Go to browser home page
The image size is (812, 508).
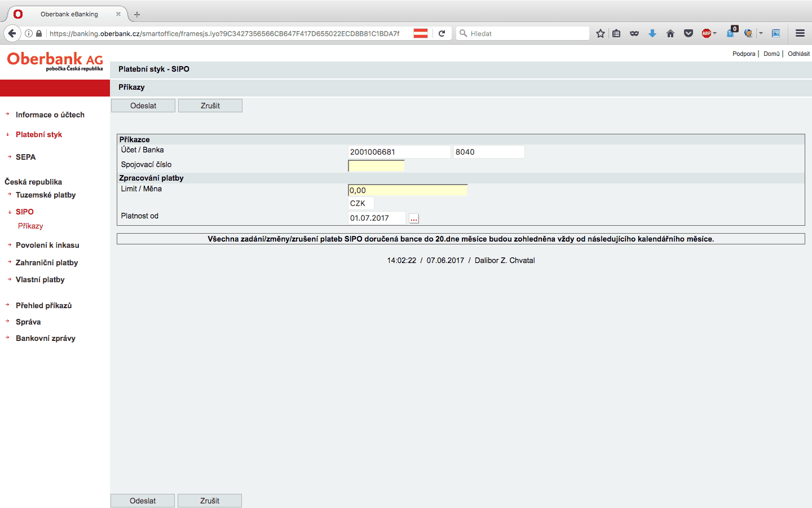pyautogui.click(x=670, y=33)
